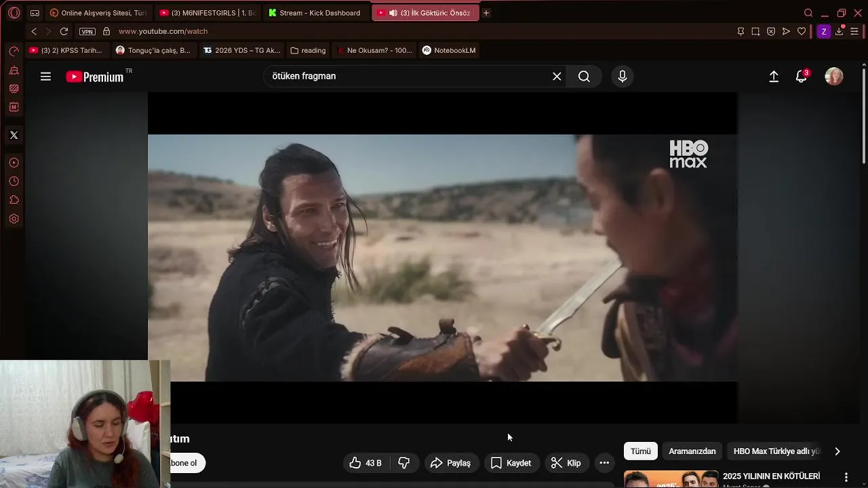Image resolution: width=868 pixels, height=488 pixels.
Task: Open the tab search magnifier icon
Action: (x=808, y=13)
